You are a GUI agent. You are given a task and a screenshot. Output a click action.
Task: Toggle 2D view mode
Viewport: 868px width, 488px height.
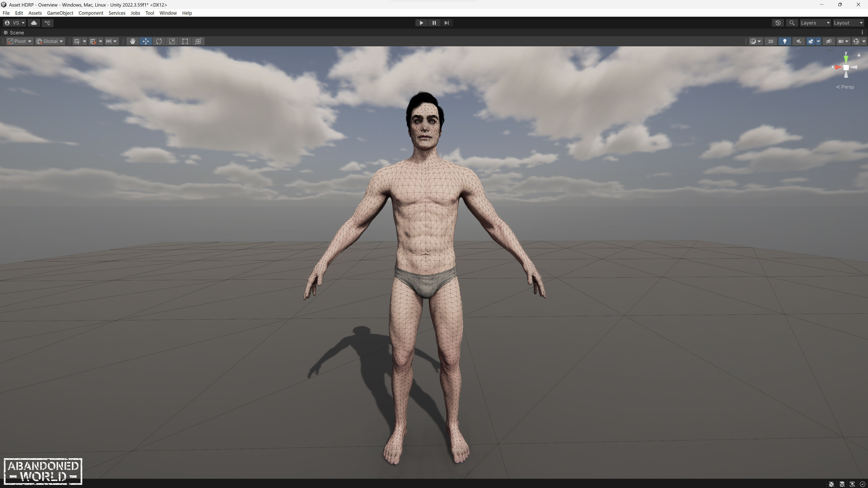coord(771,41)
